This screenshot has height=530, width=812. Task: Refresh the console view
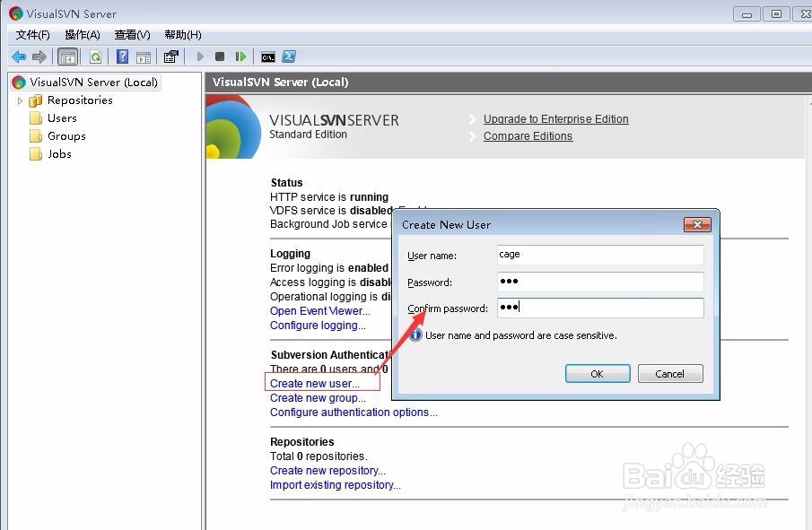click(x=95, y=56)
